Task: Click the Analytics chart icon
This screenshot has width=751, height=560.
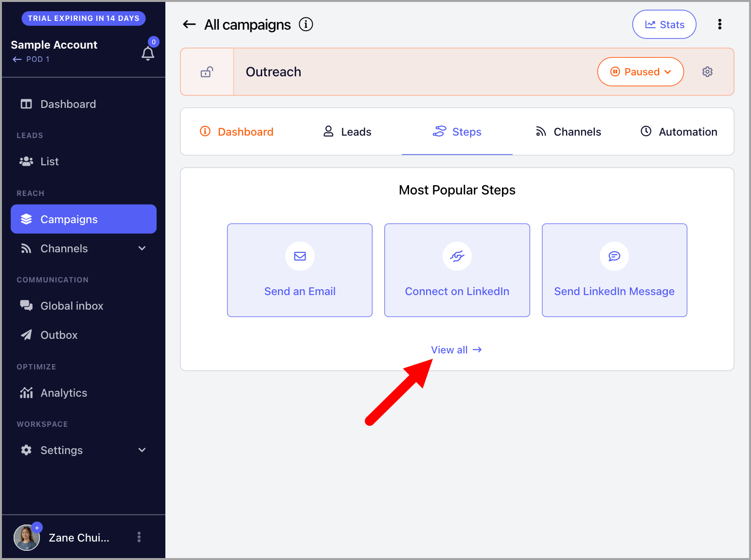Action: tap(26, 393)
